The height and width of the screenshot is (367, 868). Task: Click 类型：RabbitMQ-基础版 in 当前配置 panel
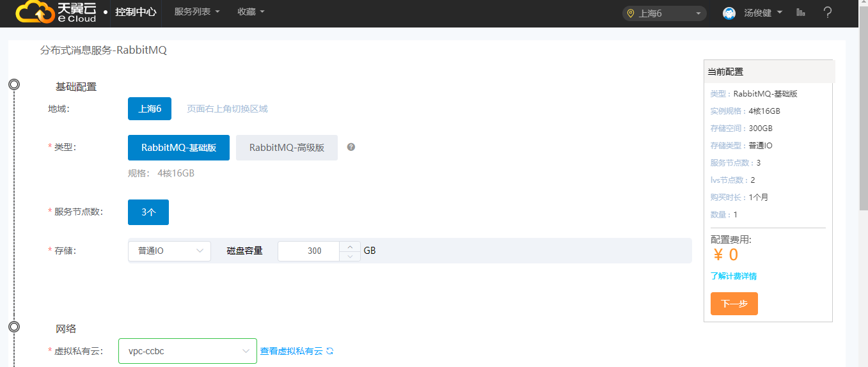pyautogui.click(x=754, y=93)
